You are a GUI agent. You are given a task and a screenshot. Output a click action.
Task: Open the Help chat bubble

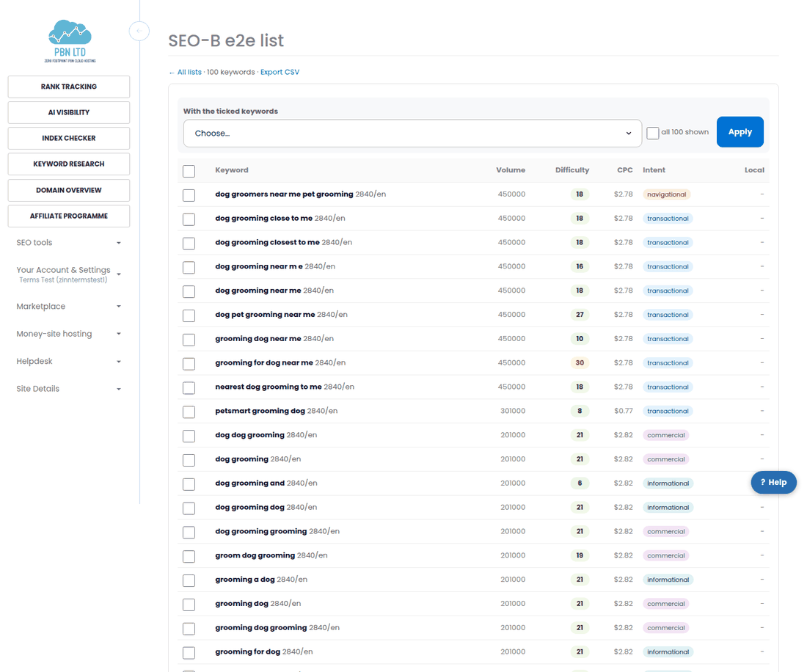pyautogui.click(x=773, y=482)
